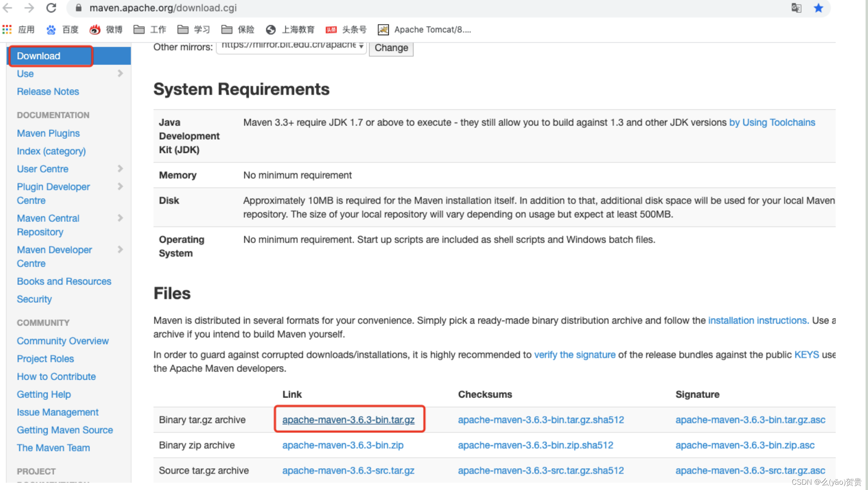The image size is (868, 490).
Task: Follow the 'by Using Toolchains' link
Action: point(772,122)
